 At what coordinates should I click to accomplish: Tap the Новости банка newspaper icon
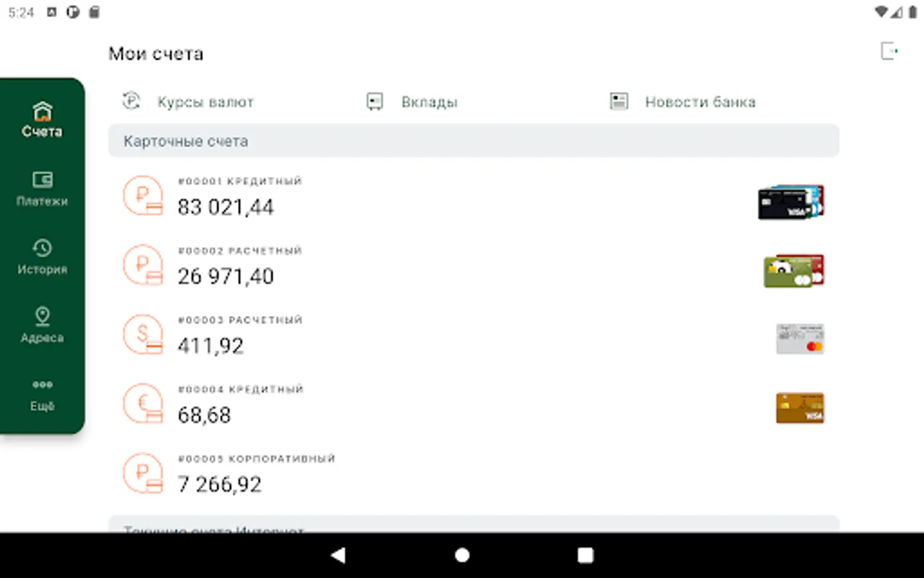[619, 101]
